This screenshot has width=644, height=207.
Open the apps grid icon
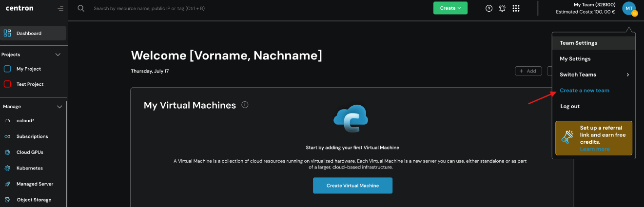pyautogui.click(x=516, y=8)
